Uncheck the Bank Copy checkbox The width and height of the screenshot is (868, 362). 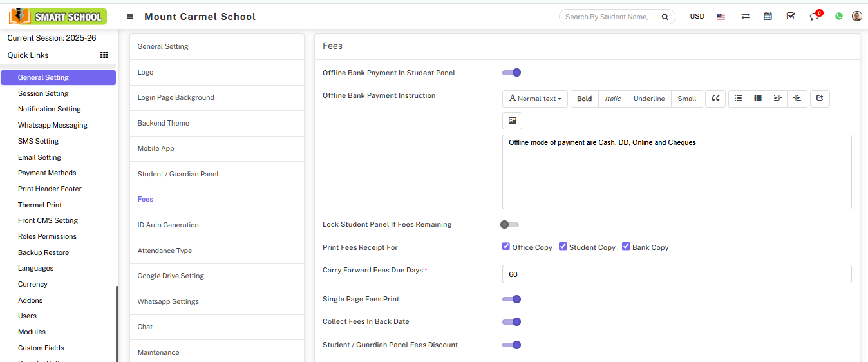[x=626, y=247]
